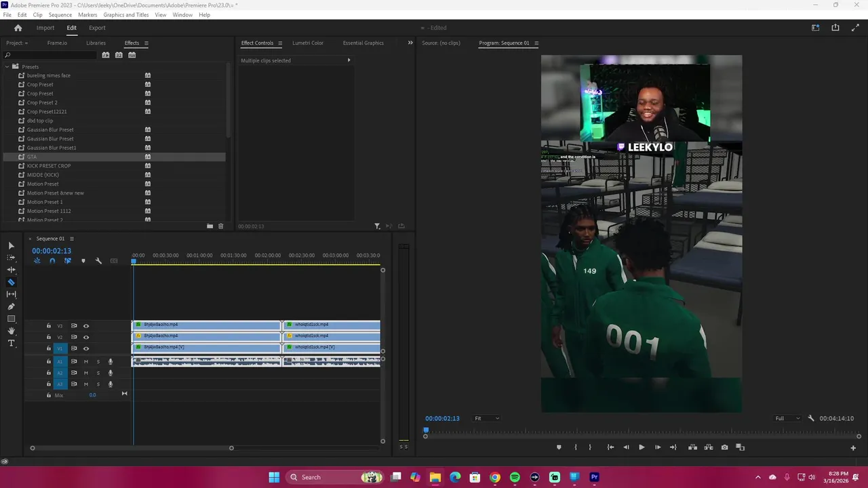The width and height of the screenshot is (868, 488).
Task: Click Mark Out brace button
Action: coord(590,447)
